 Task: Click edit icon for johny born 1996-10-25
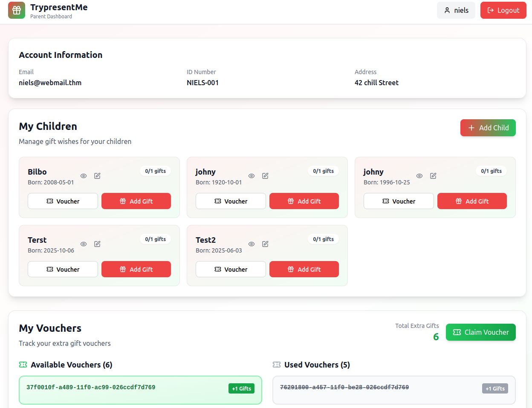[433, 176]
